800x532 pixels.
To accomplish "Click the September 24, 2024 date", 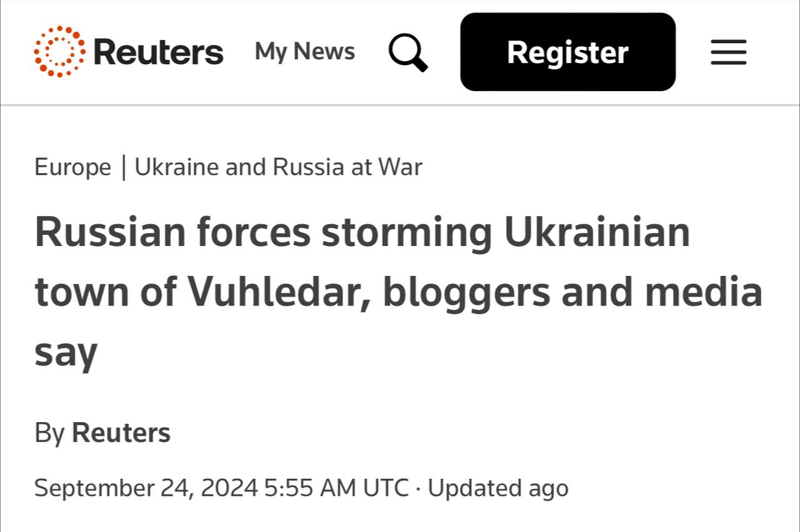I will pyautogui.click(x=146, y=488).
